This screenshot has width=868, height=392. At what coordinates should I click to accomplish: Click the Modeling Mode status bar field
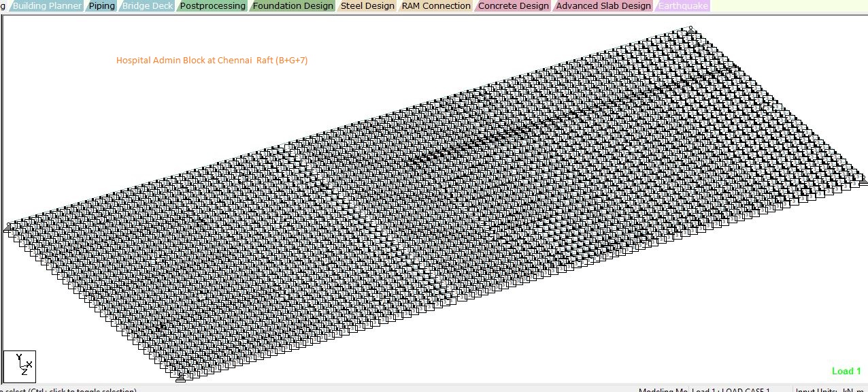pyautogui.click(x=663, y=390)
